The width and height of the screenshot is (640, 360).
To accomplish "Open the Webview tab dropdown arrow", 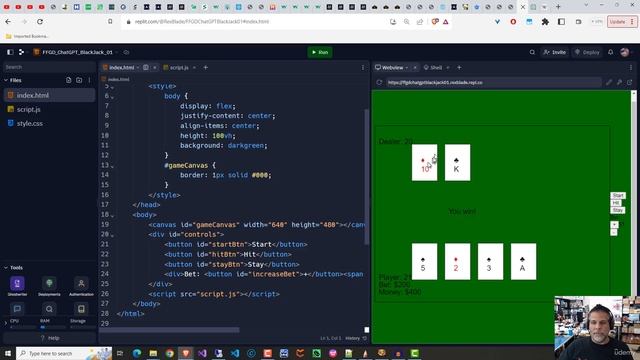I will (407, 67).
